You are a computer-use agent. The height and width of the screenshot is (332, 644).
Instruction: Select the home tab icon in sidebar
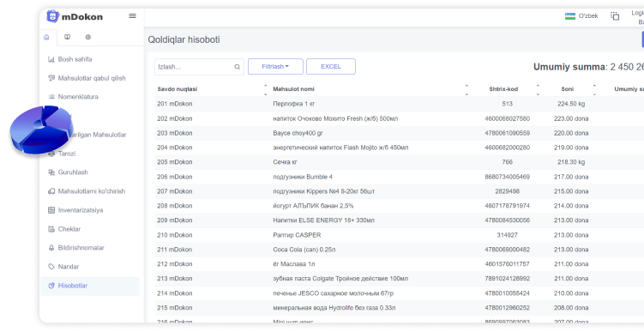coord(46,37)
